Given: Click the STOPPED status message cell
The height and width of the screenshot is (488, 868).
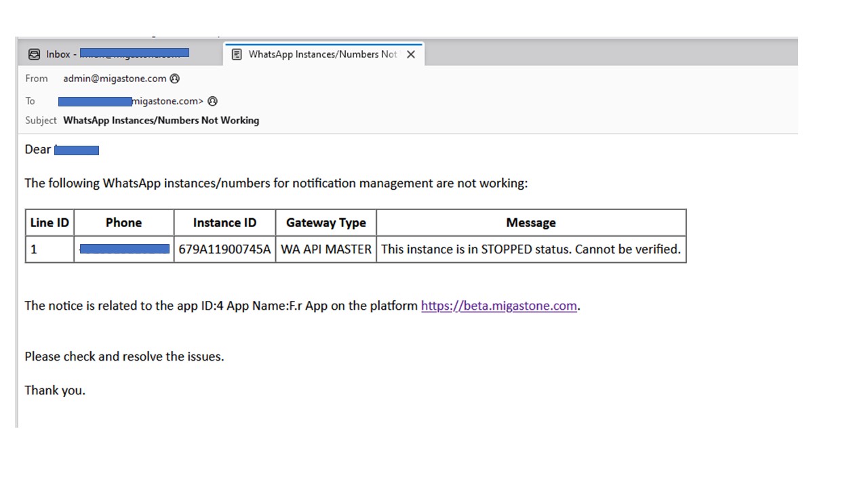Looking at the screenshot, I should pyautogui.click(x=530, y=249).
